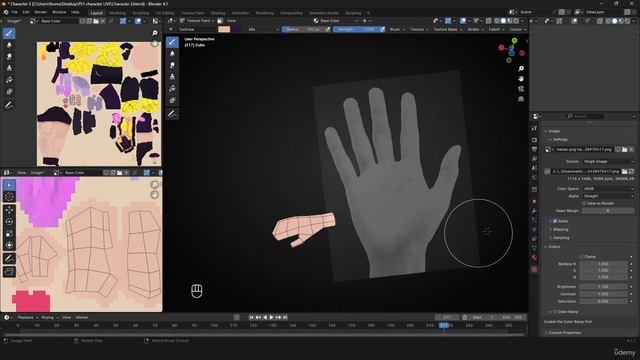Enable the View as Render checkbox
Screen dimensions: 640x360
[584, 203]
